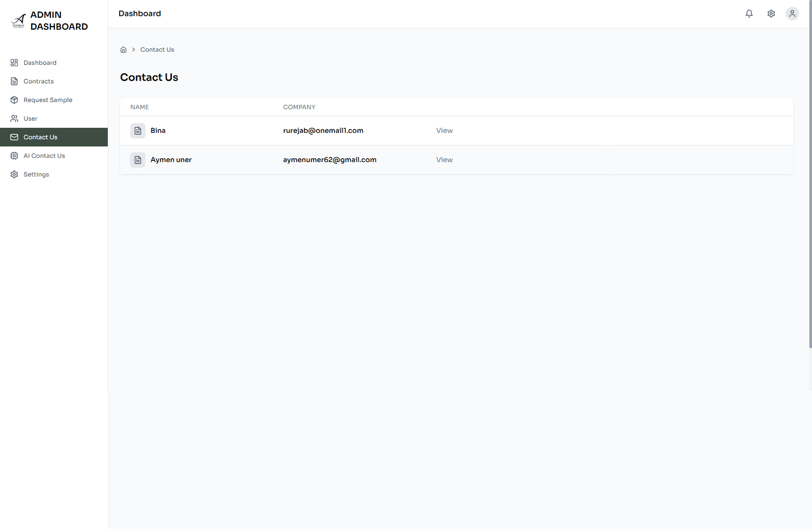Go to Request Sample page
This screenshot has width=812, height=529.
point(47,100)
